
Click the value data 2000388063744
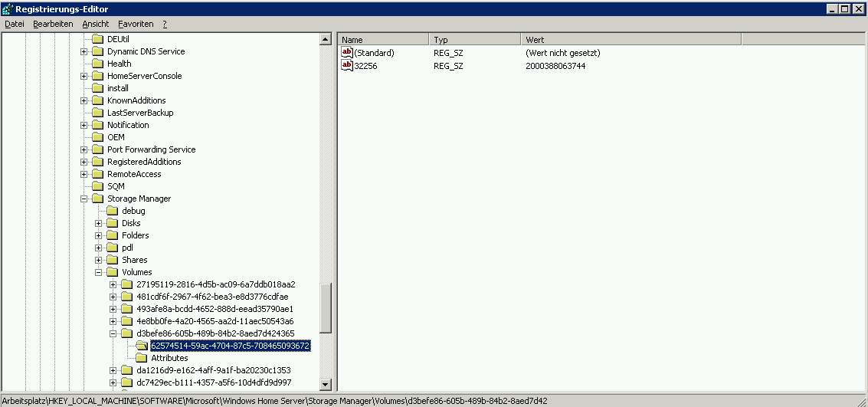(555, 66)
